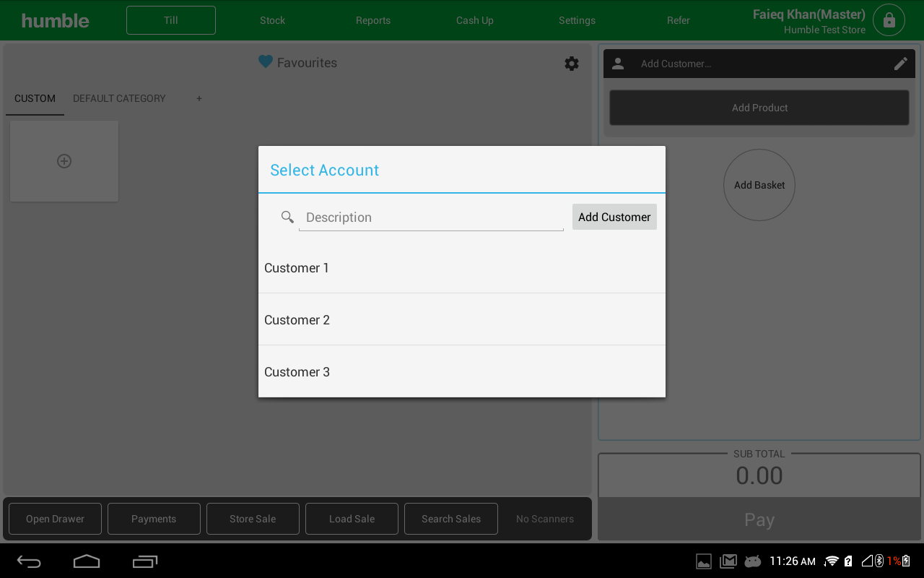The height and width of the screenshot is (578, 924).
Task: Select Customer 3 from the list
Action: (x=462, y=371)
